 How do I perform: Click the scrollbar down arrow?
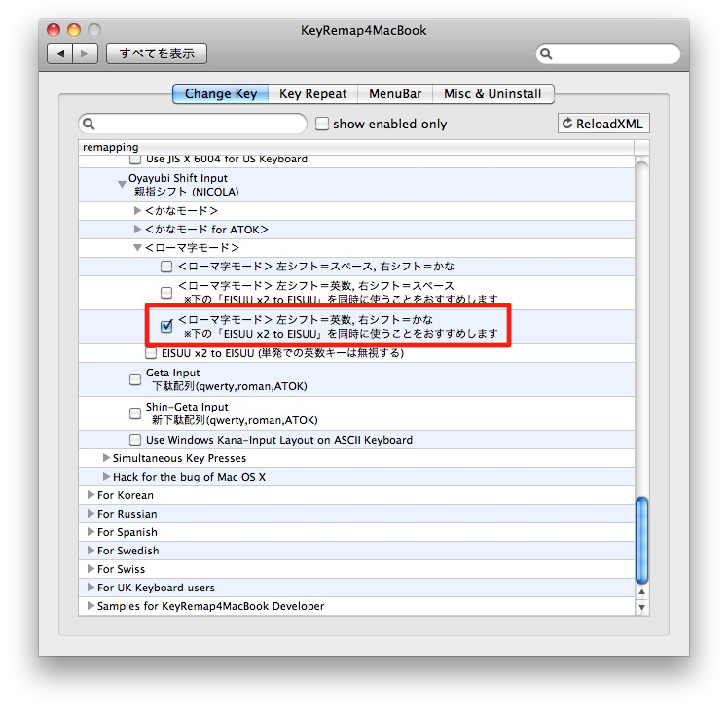tap(640, 606)
